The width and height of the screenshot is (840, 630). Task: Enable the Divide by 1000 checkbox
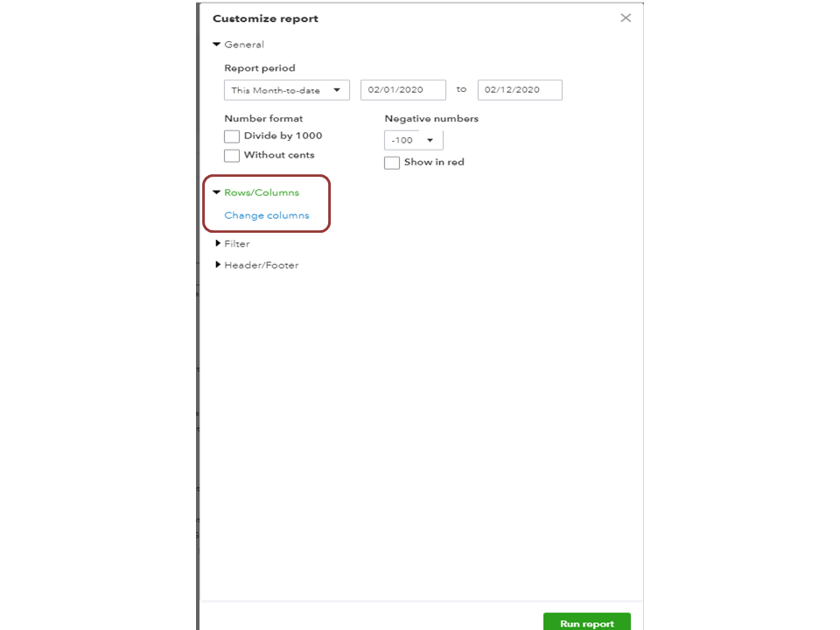coord(232,136)
